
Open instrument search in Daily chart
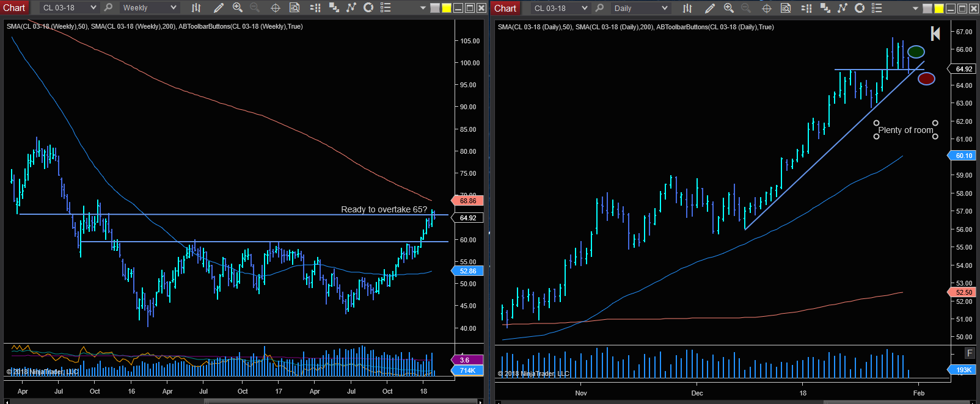pyautogui.click(x=599, y=8)
